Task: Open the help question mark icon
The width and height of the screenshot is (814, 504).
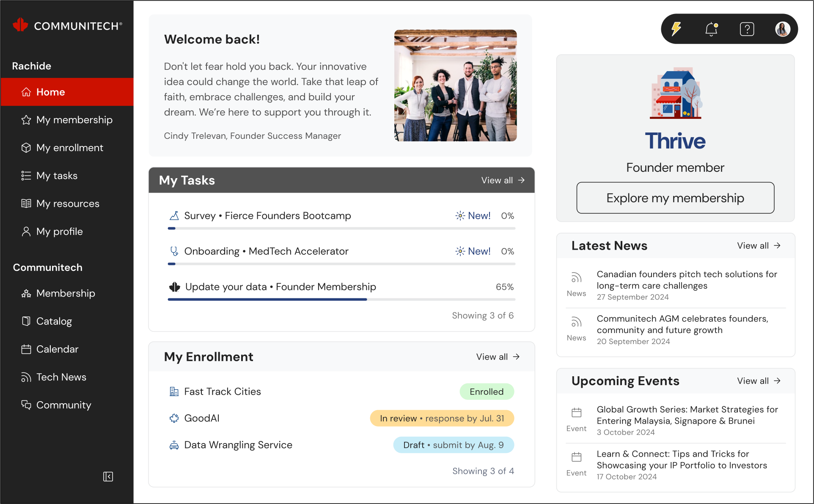Action: 747,29
